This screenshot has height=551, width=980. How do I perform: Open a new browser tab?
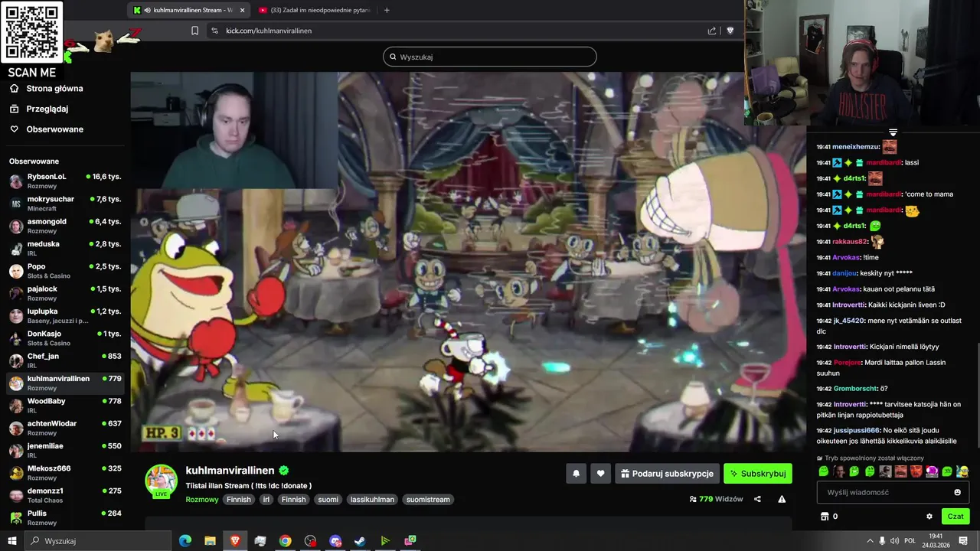coord(387,10)
